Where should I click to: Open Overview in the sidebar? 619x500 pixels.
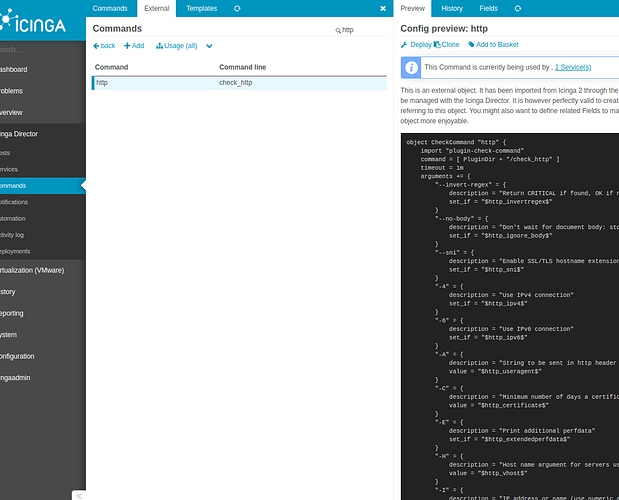43,112
